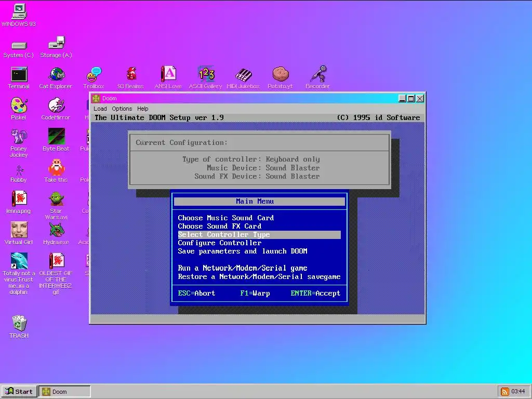Image resolution: width=532 pixels, height=399 pixels.
Task: Select Choose Music Sound Card entry
Action: pyautogui.click(x=225, y=218)
